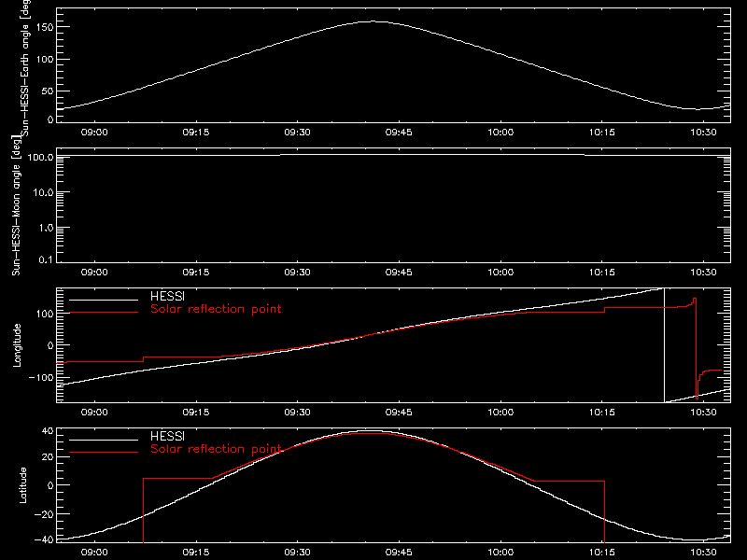Click the 10.0 tick on Moon angle axis
The height and width of the screenshot is (560, 747).
43,192
